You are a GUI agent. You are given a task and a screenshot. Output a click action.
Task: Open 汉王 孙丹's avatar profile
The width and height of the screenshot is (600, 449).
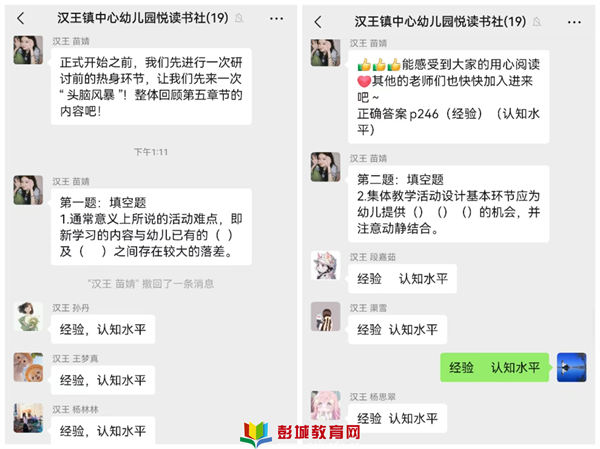click(x=28, y=317)
